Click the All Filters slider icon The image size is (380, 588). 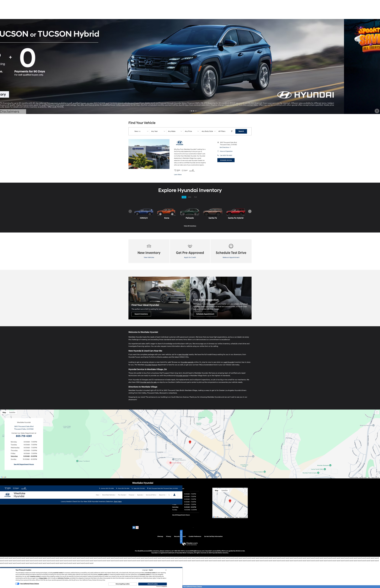click(x=232, y=131)
